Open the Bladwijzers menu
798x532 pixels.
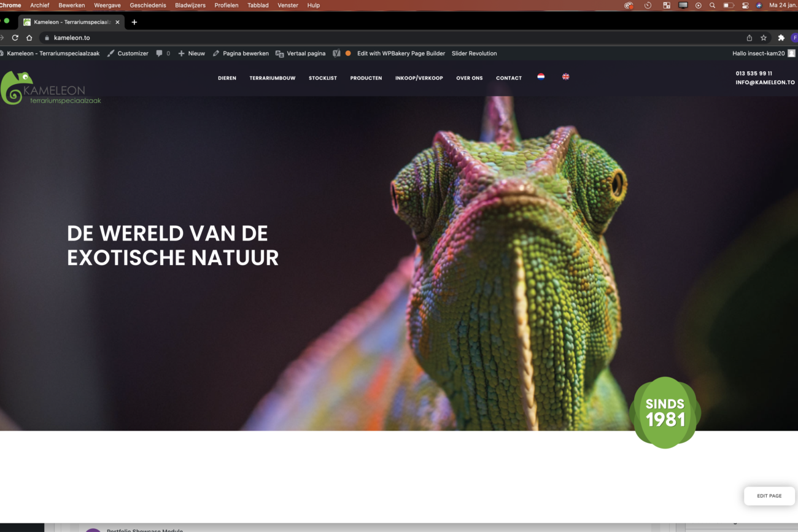pyautogui.click(x=190, y=6)
